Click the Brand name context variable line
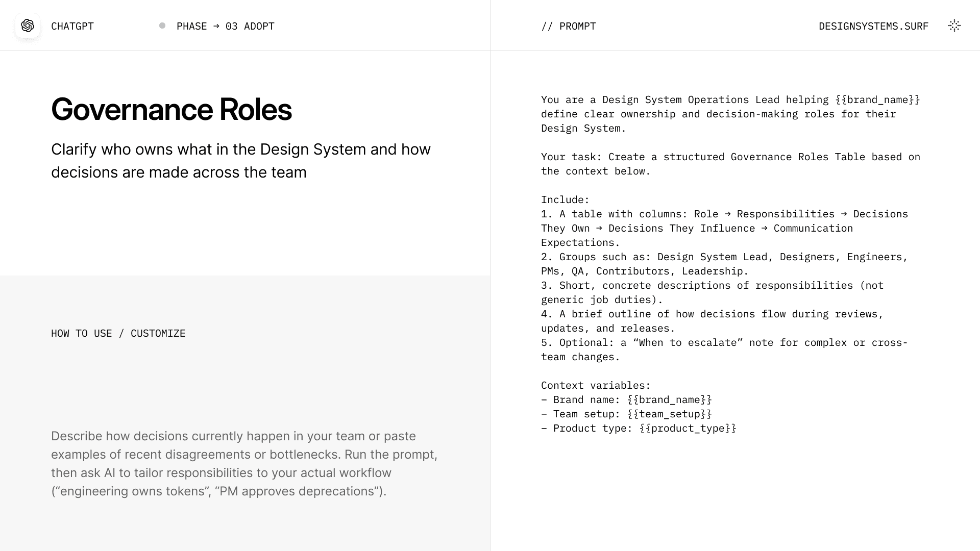Screen dimensions: 980x551 (x=626, y=399)
